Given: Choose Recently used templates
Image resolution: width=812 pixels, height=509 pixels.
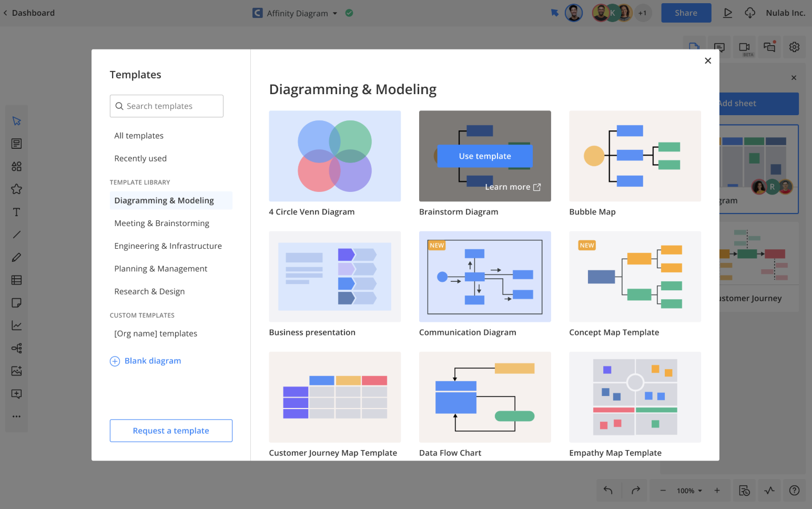Looking at the screenshot, I should 140,159.
